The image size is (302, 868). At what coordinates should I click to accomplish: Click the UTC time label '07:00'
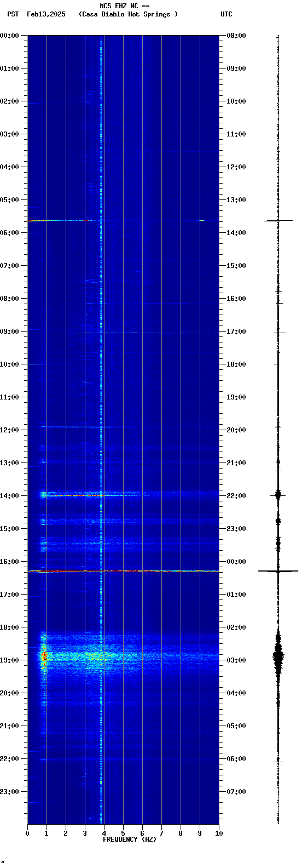point(236,792)
